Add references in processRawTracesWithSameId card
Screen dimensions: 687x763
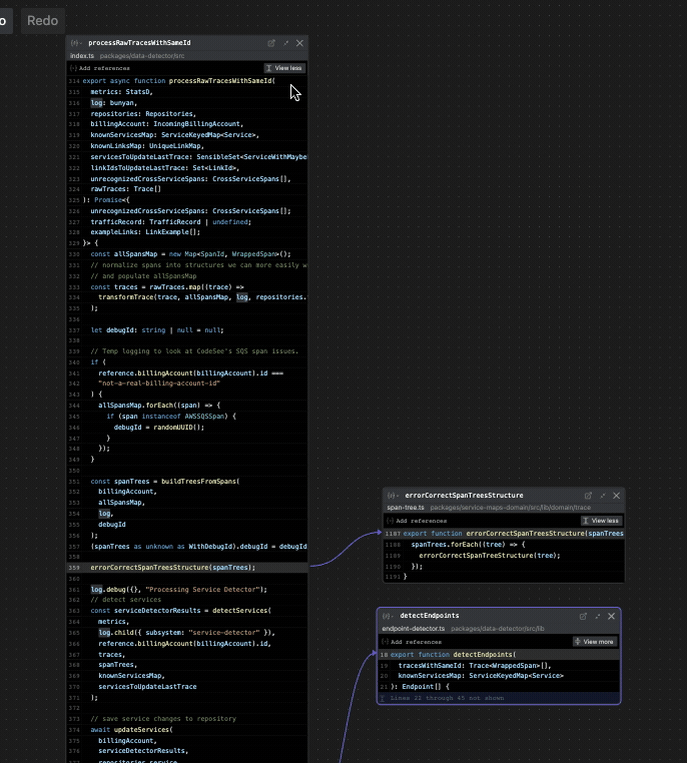pyautogui.click(x=100, y=68)
